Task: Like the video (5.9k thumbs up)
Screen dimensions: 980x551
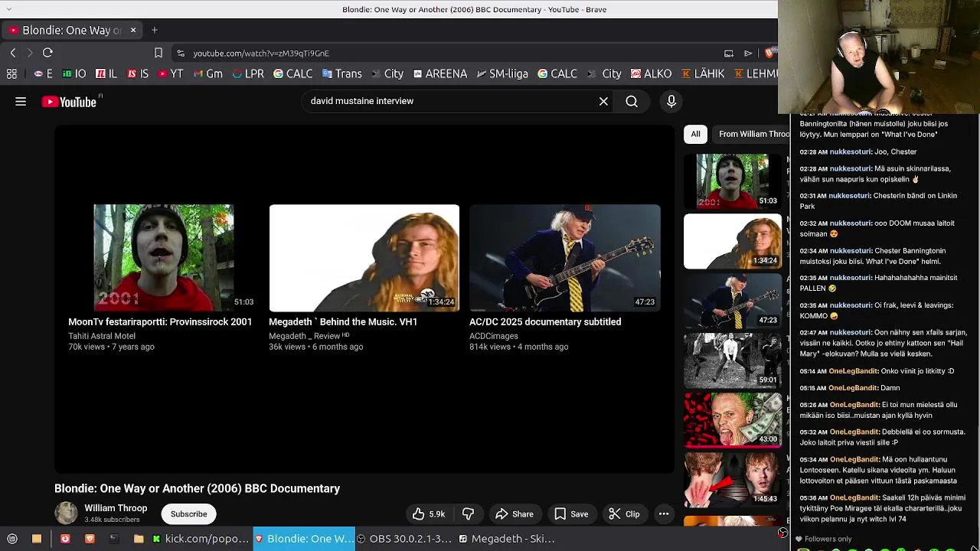Action: pyautogui.click(x=429, y=514)
